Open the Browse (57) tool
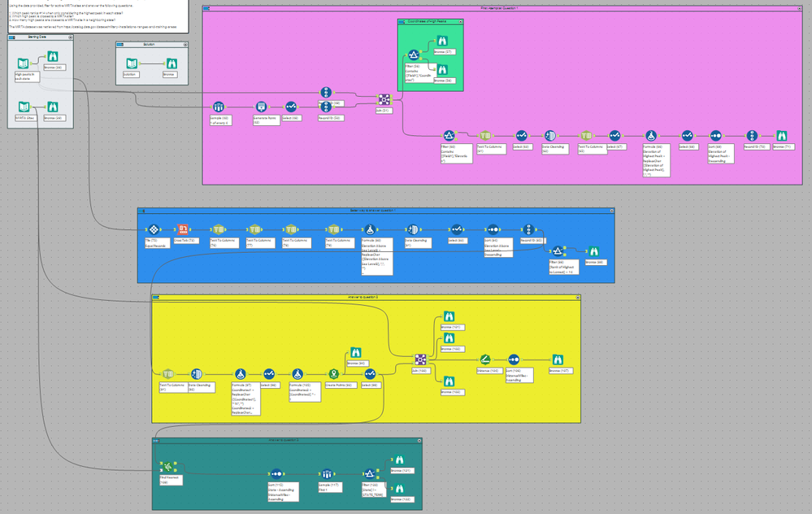Viewport: 812px width, 514px height. point(441,41)
